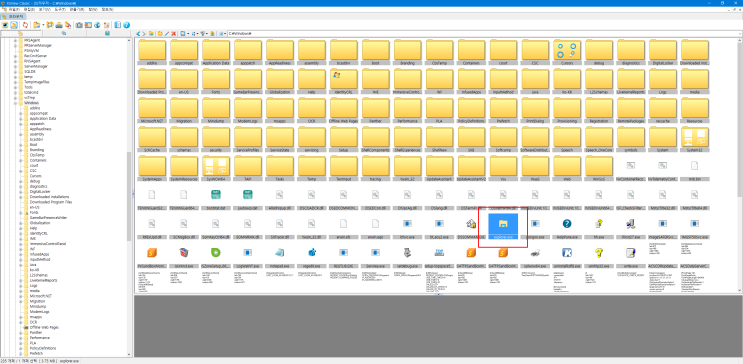743x364 pixels.
Task: Open the favorites star dropdown arrow
Action: point(226,34)
